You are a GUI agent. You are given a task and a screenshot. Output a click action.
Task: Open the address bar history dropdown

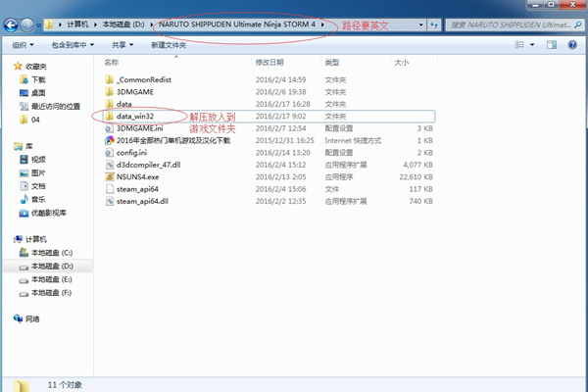421,25
